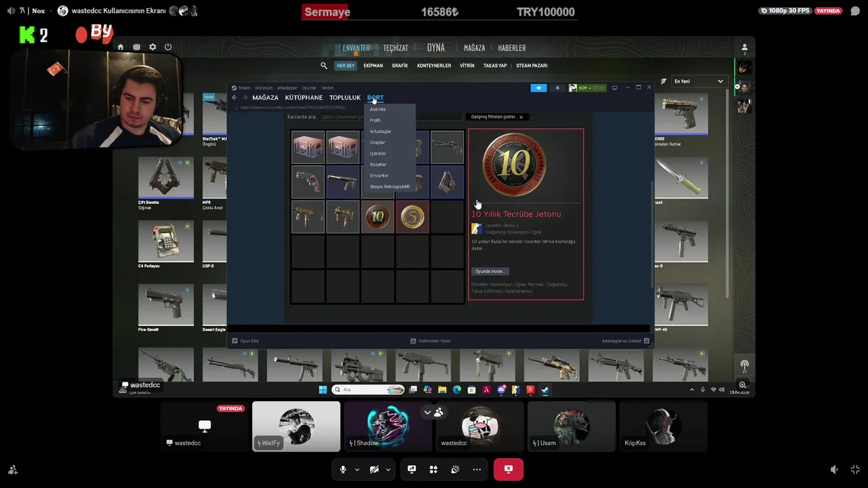868x488 pixels.
Task: Toggle Discord microphone mute button
Action: pyautogui.click(x=343, y=469)
